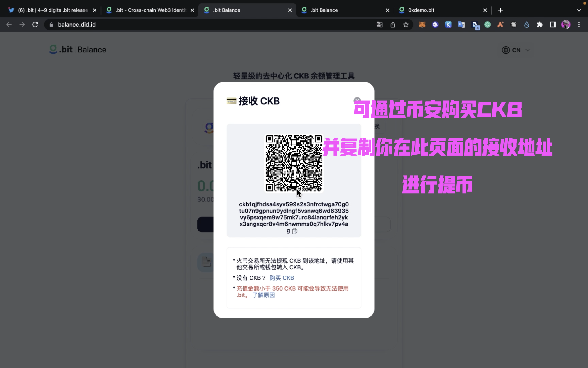Open the blue chat bubble extension
The height and width of the screenshot is (368, 588).
[435, 25]
